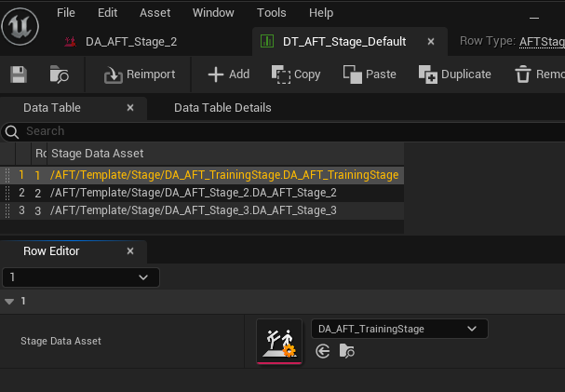Browse to Stage Data Asset in content browser
The height and width of the screenshot is (392, 565).
tap(346, 351)
